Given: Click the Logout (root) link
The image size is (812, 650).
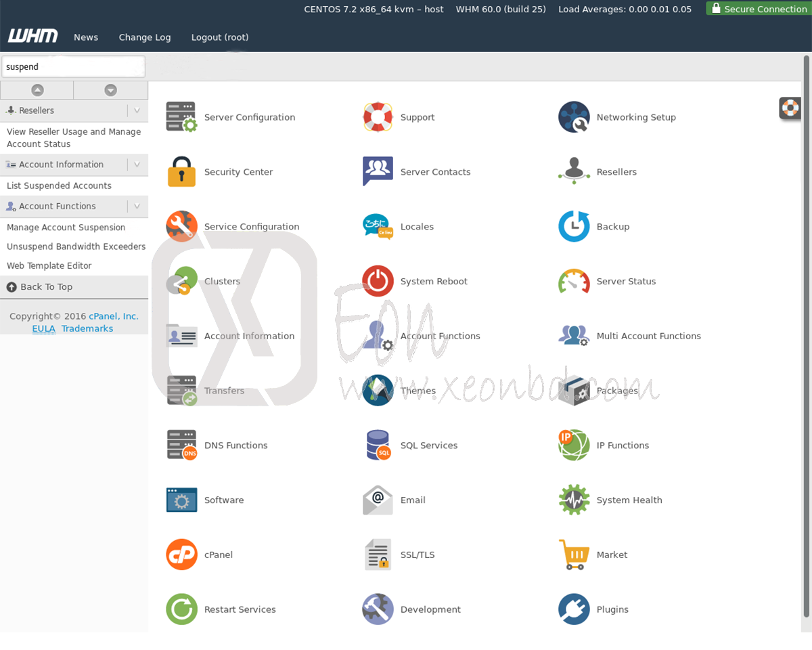Looking at the screenshot, I should pyautogui.click(x=220, y=37).
